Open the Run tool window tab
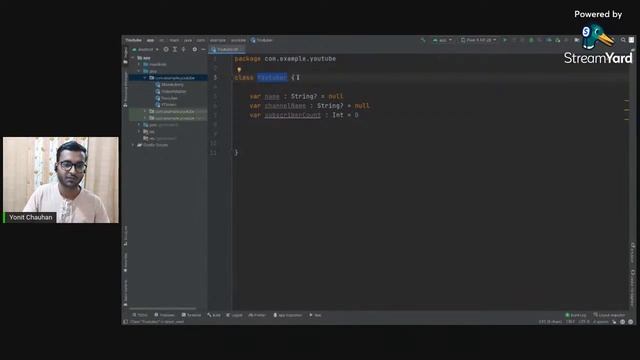 [316, 315]
